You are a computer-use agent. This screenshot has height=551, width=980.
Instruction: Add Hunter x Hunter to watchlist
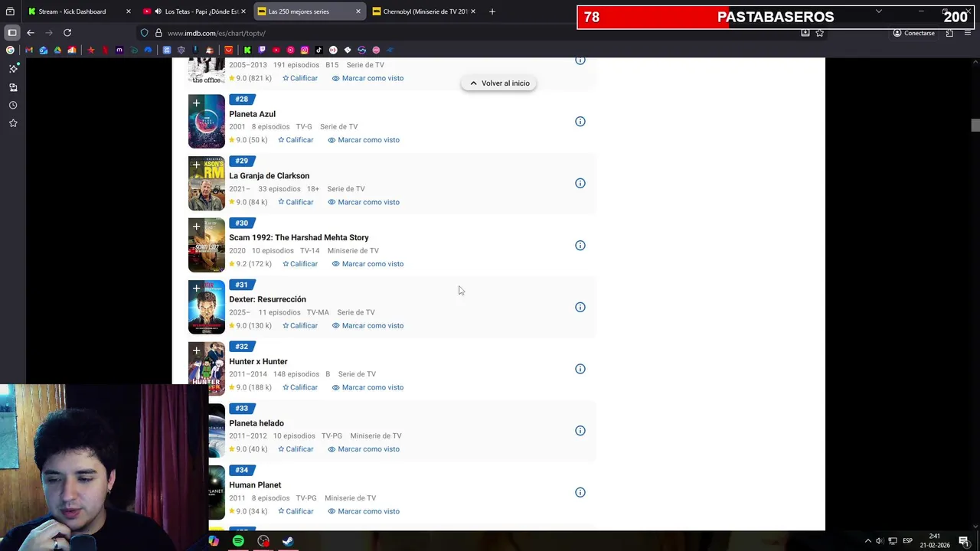pyautogui.click(x=196, y=350)
